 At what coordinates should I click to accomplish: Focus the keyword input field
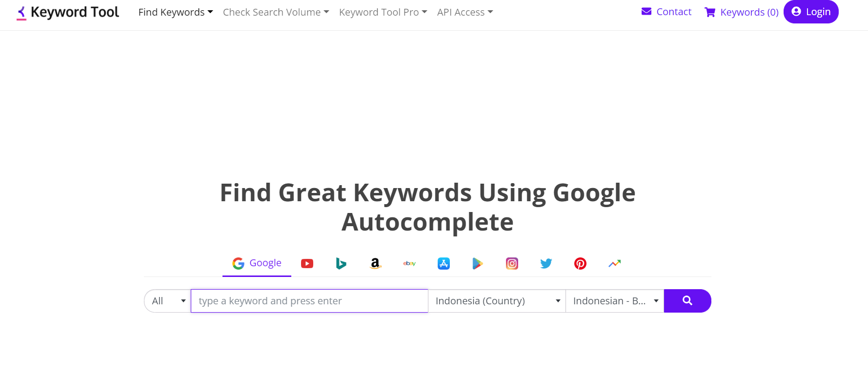pyautogui.click(x=309, y=301)
